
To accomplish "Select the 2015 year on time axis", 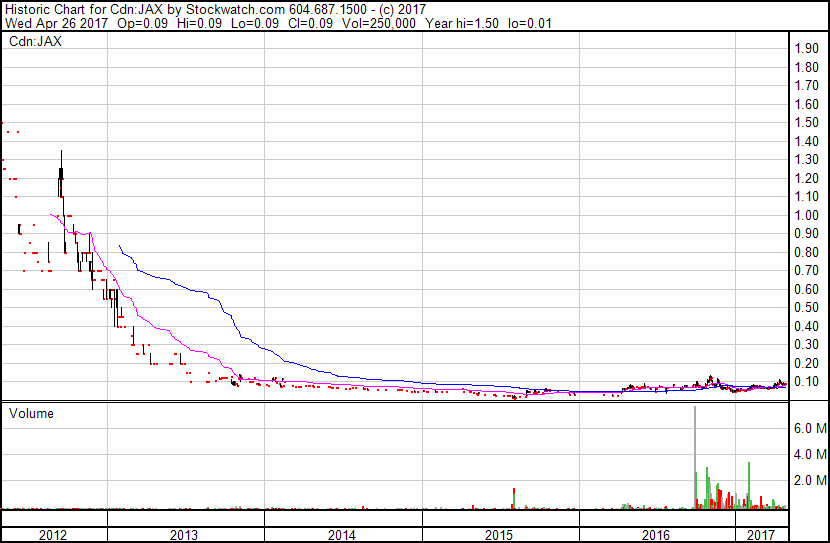I will [500, 535].
